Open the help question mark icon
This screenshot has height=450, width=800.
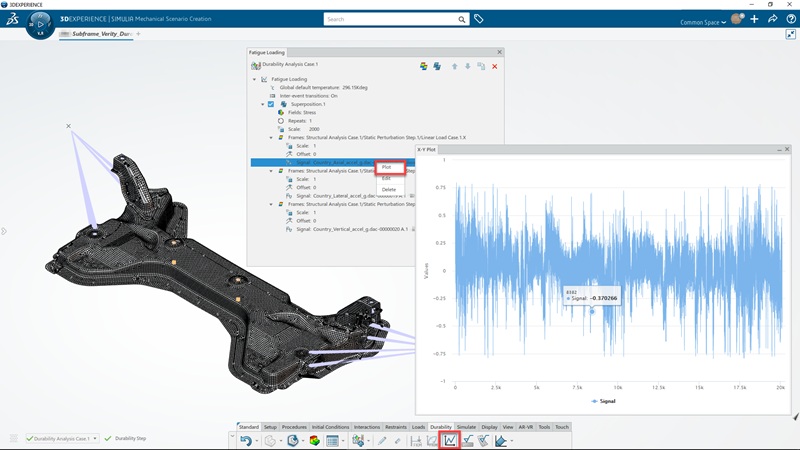(790, 19)
